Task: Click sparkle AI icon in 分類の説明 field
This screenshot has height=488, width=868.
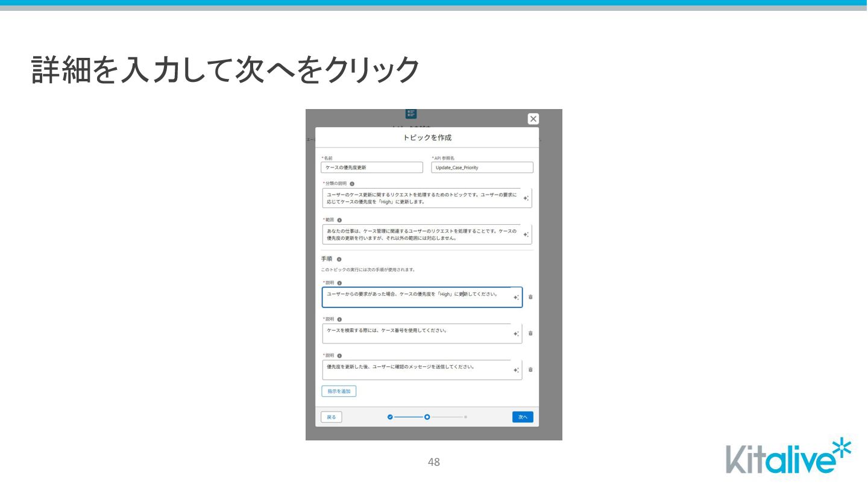Action: point(526,198)
